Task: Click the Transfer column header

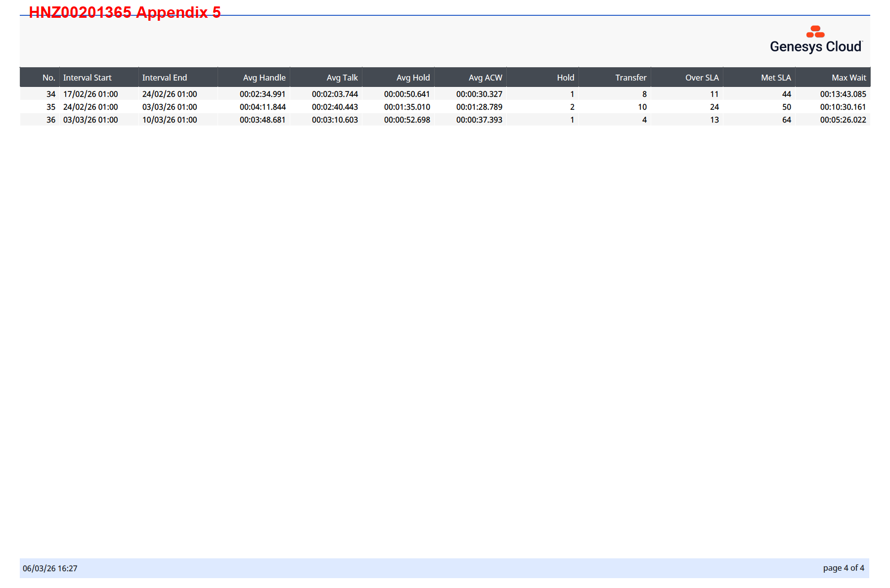Action: pos(630,78)
